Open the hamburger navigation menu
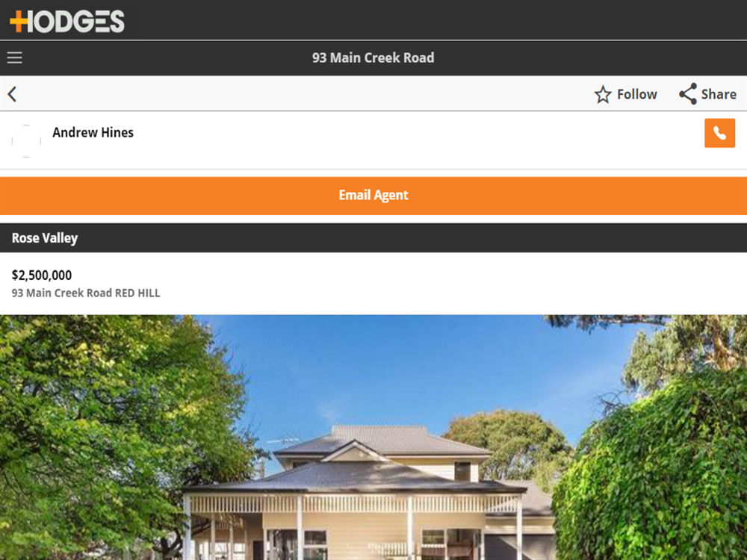 [14, 57]
